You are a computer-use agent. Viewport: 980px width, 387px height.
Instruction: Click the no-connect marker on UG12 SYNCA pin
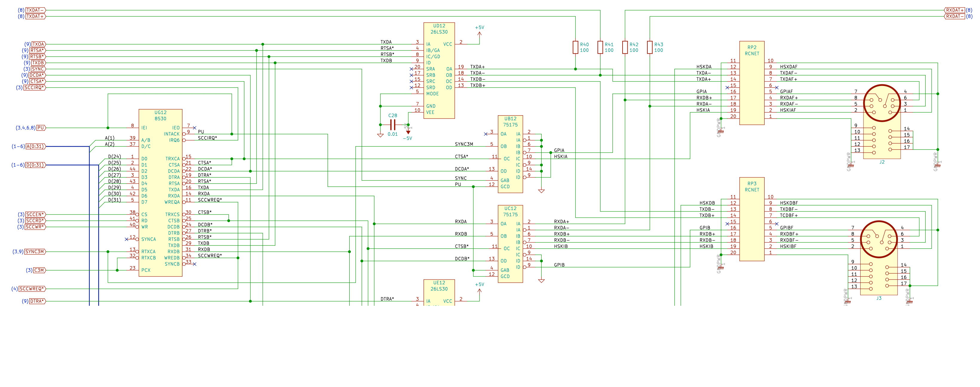tap(126, 239)
